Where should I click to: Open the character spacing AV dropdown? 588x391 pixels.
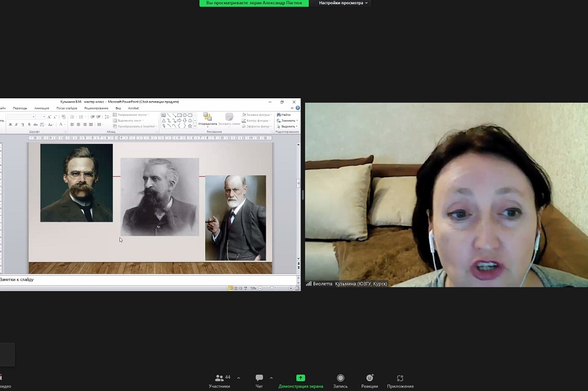(42, 125)
